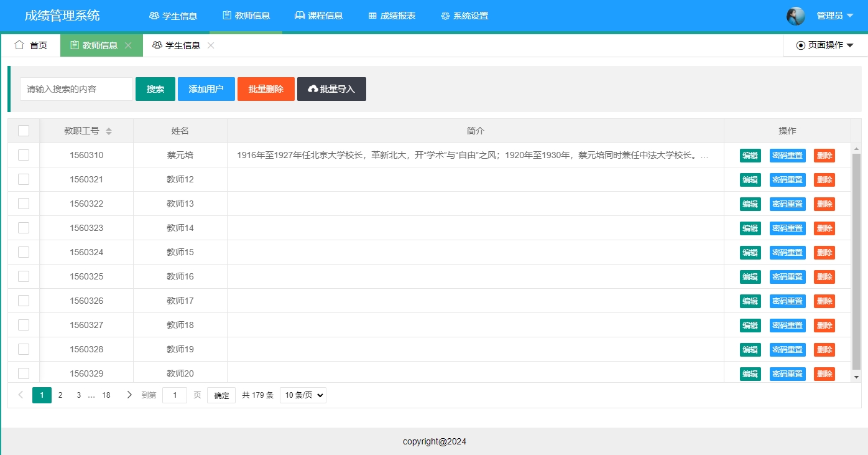Click the 搜索 search button

click(x=155, y=88)
